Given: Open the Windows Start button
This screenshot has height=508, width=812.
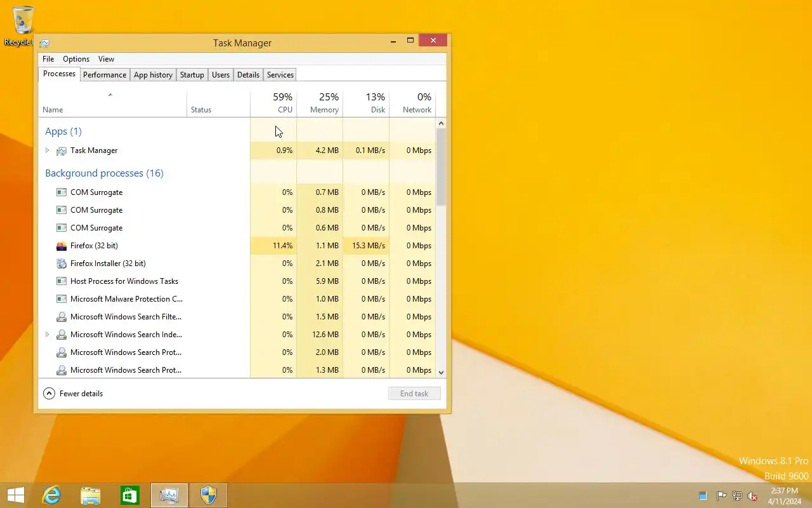Looking at the screenshot, I should tap(16, 495).
